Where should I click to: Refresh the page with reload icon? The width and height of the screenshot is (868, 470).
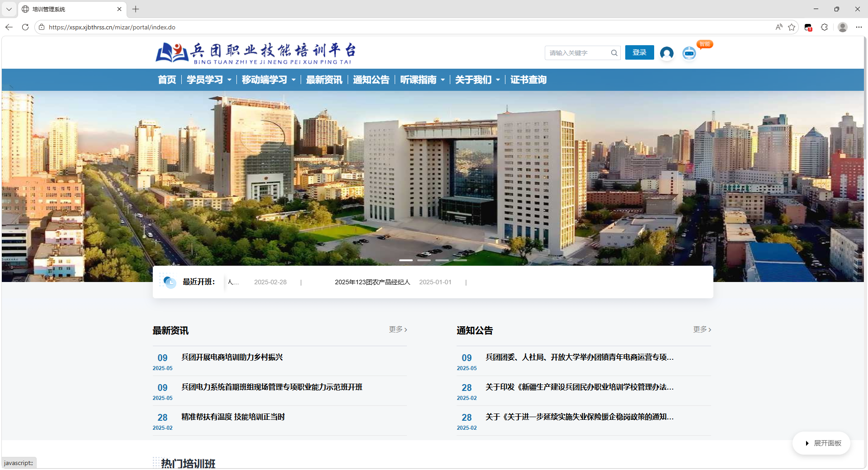(25, 27)
